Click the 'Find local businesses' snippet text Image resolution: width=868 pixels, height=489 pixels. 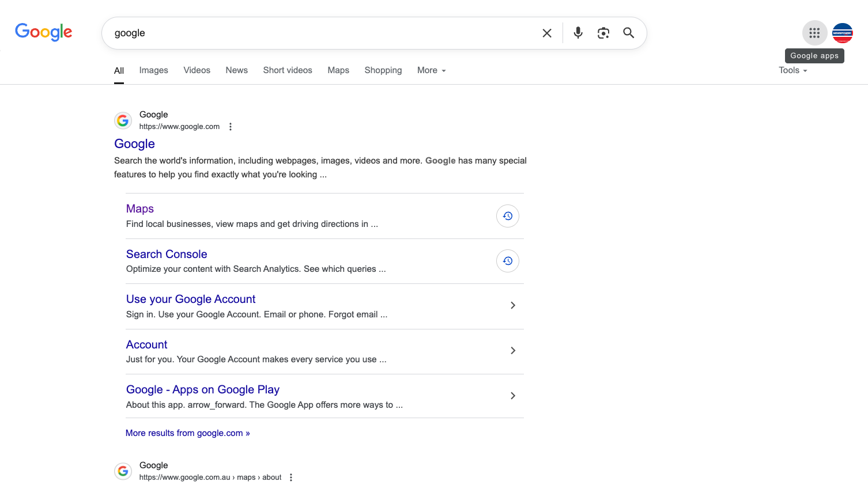click(x=252, y=224)
